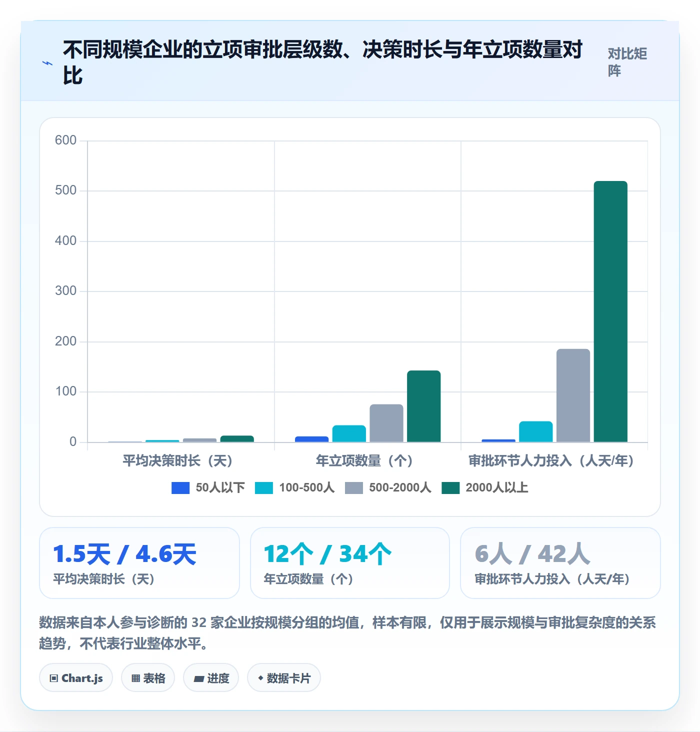700x732 pixels.
Task: Click the data source footnote paragraph
Action: click(x=347, y=632)
